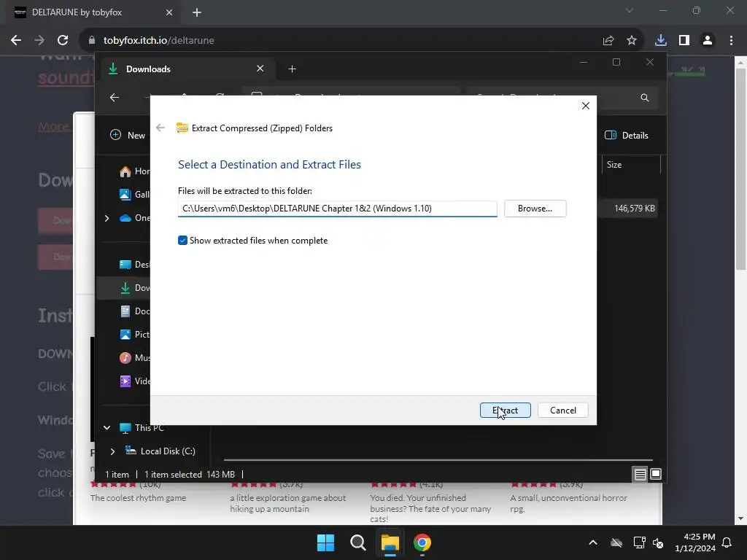This screenshot has width=747, height=560.
Task: Open Gallery in the navigation pane
Action: point(134,194)
